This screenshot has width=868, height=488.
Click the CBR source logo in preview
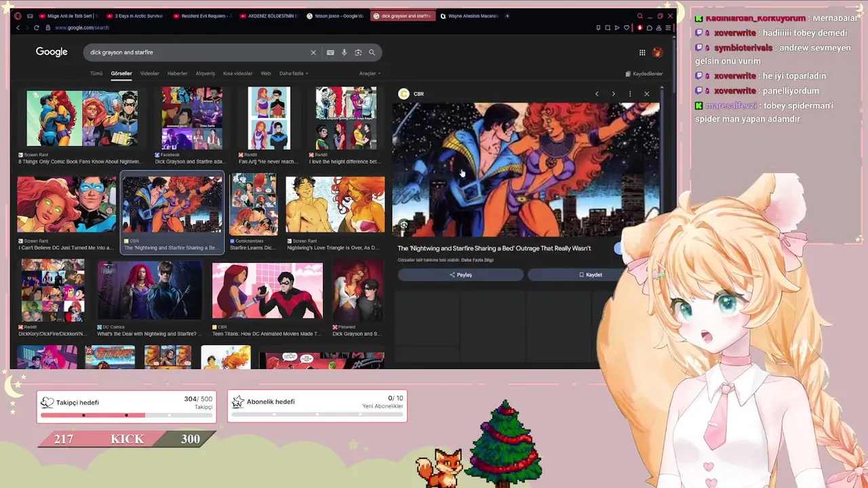click(x=404, y=94)
